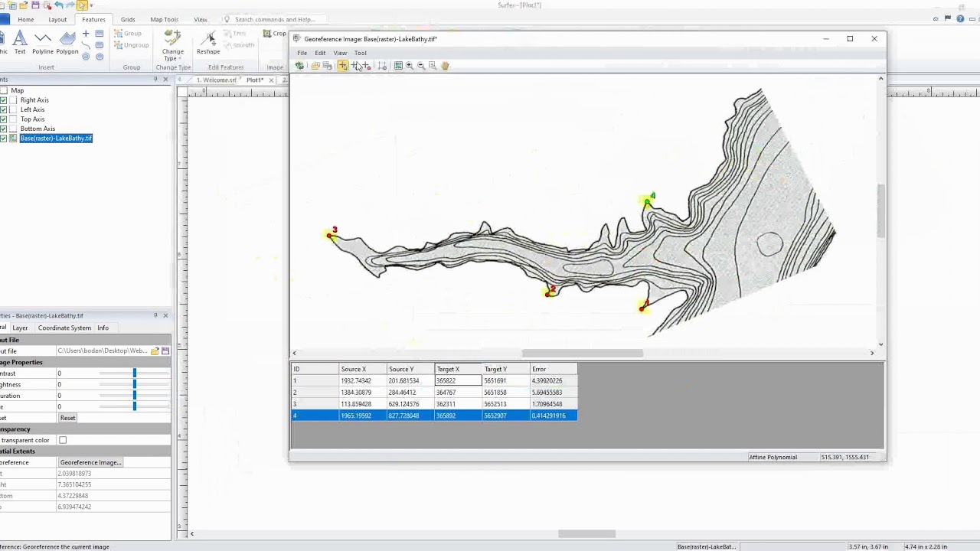
Task: Click the load control points folder icon
Action: (315, 66)
